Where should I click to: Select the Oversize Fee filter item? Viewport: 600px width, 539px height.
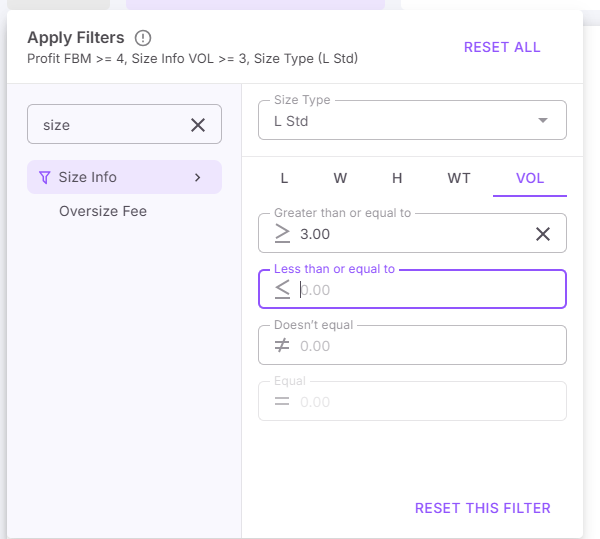point(103,211)
